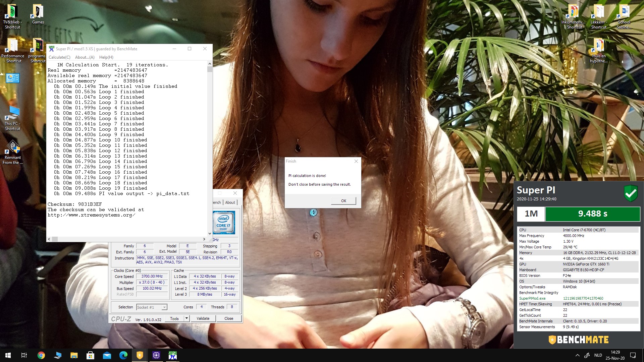Open the This PC shortcut icon
The width and height of the screenshot is (644, 362).
point(13,118)
